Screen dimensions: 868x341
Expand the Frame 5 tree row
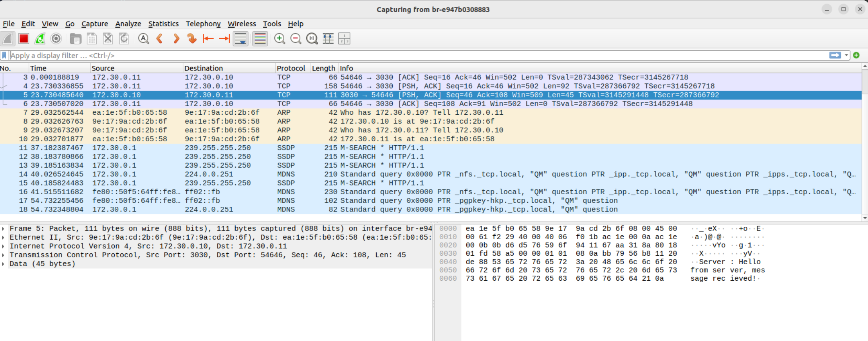pos(4,229)
